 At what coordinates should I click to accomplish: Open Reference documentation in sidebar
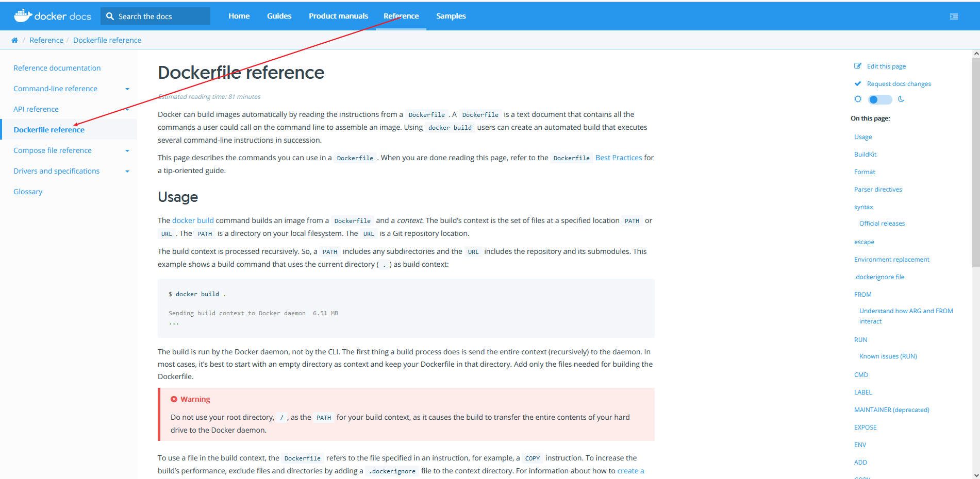[57, 68]
